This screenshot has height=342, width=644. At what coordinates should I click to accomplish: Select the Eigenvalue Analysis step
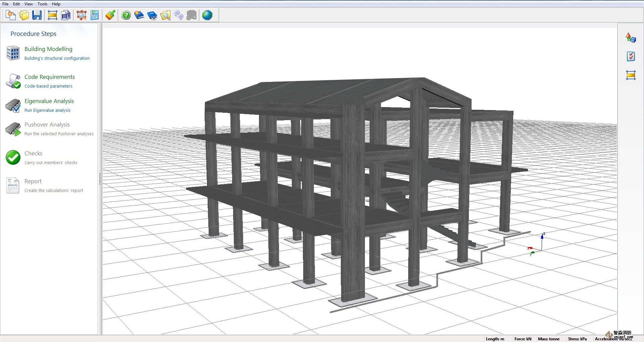click(x=49, y=101)
